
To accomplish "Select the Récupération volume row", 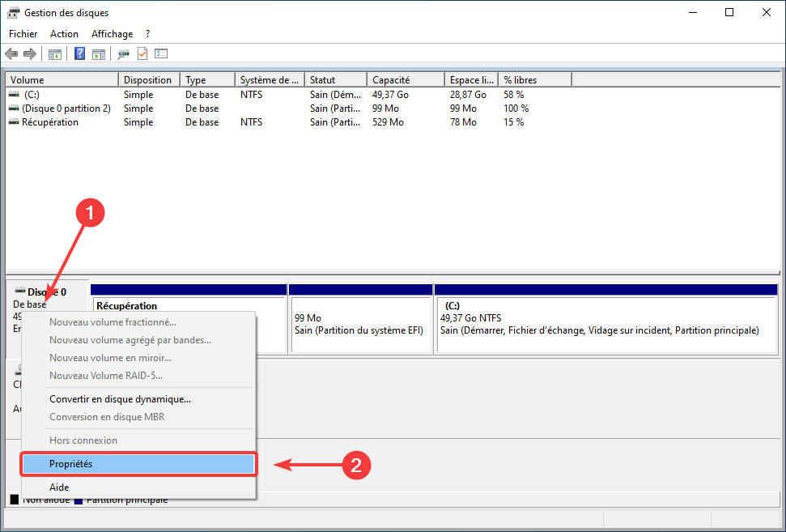I will pyautogui.click(x=50, y=122).
